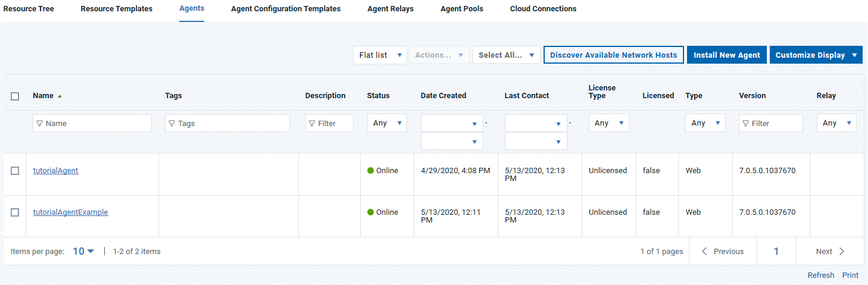
Task: Check the tutorialAgent row checkbox
Action: tap(15, 171)
